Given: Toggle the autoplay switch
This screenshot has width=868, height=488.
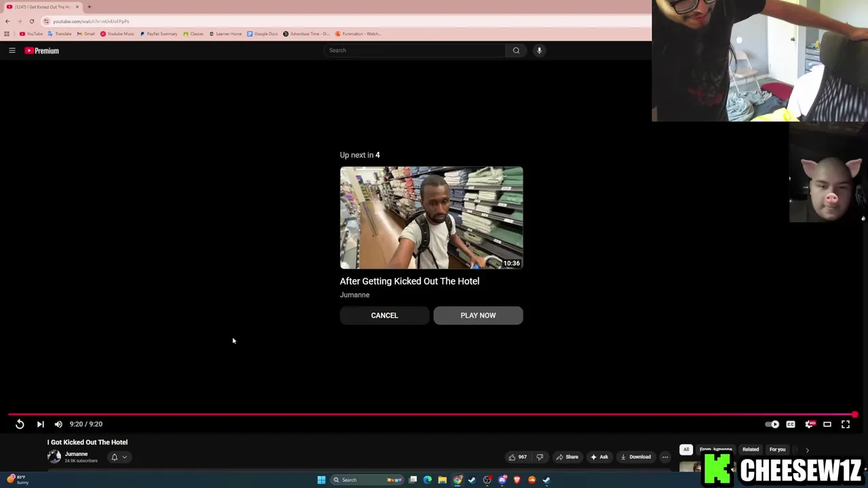Looking at the screenshot, I should click(x=772, y=424).
